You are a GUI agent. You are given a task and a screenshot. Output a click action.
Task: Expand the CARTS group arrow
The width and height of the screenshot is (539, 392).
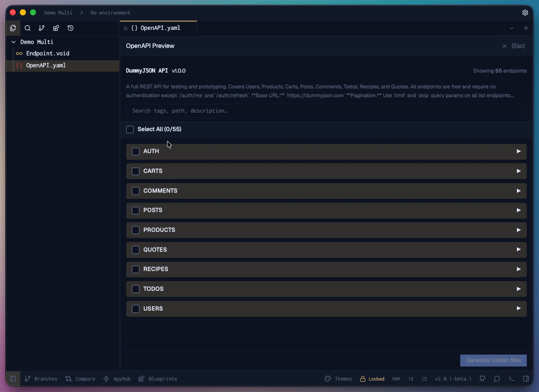[x=519, y=171]
